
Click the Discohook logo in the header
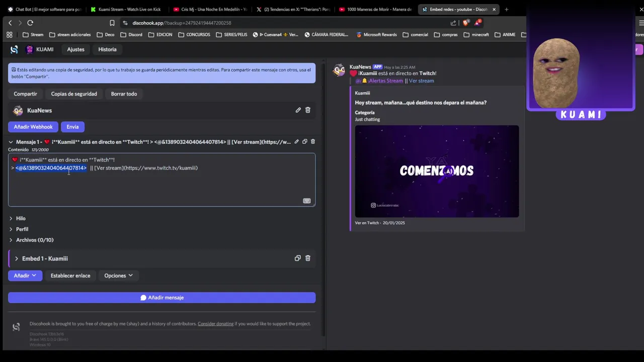(14, 49)
